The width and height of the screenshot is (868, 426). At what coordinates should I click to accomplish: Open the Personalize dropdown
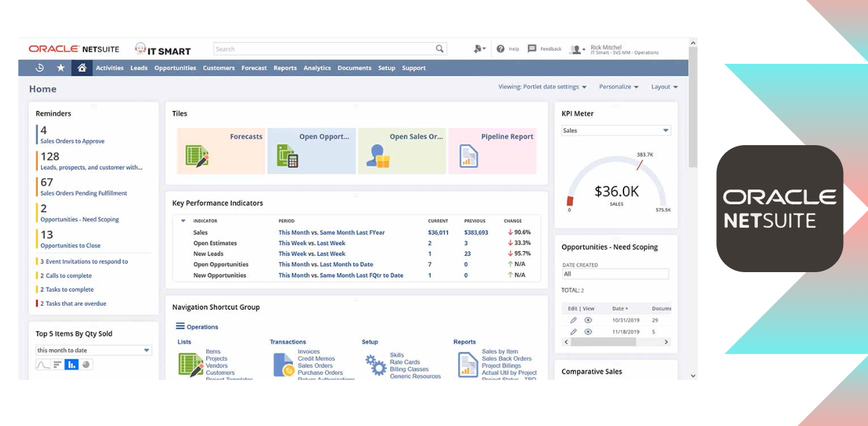(619, 87)
